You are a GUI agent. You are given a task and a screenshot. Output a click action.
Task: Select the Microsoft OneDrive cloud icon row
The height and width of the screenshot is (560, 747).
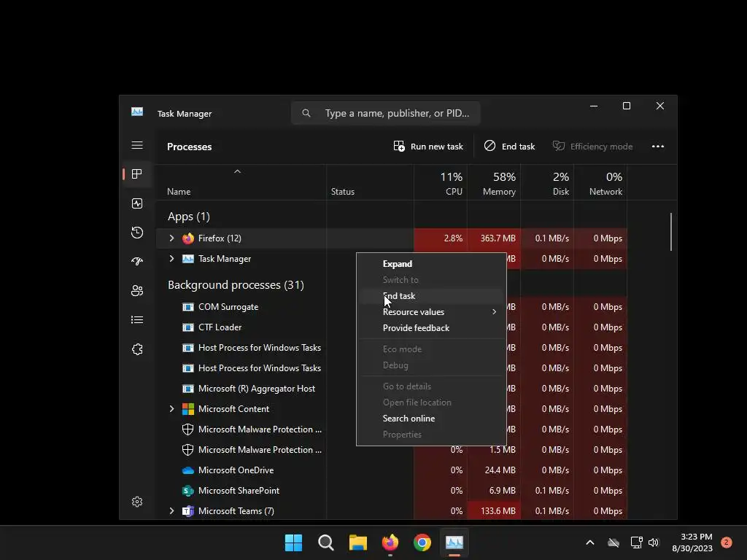pyautogui.click(x=188, y=470)
